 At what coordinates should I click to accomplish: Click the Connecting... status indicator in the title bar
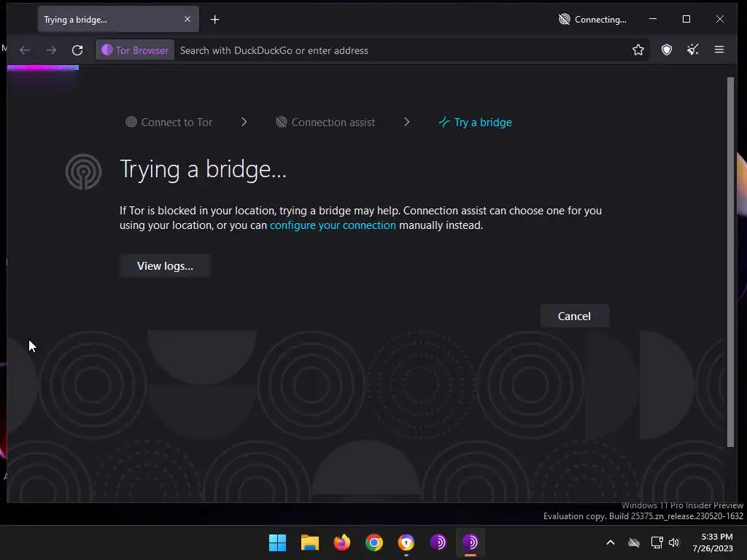tap(592, 20)
